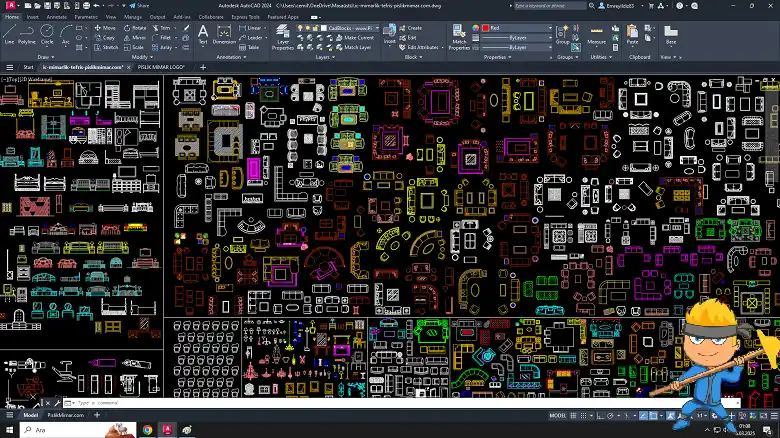Insert text with the Text tool
The image size is (780, 438).
click(x=203, y=33)
